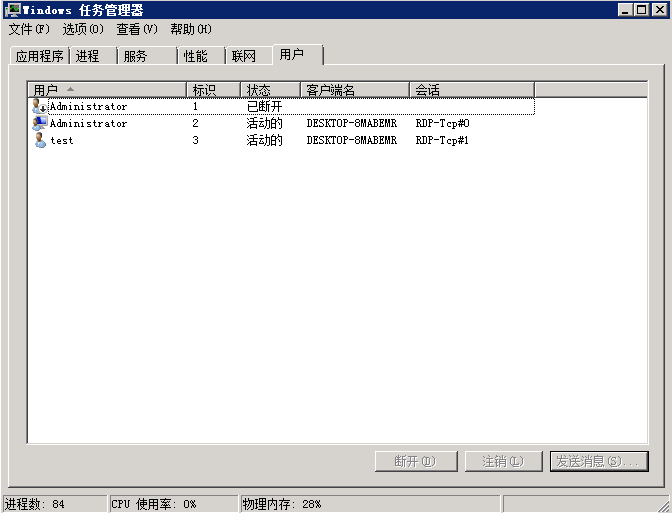Click the 进程数: 84 status entry
The width and height of the screenshot is (672, 513).
pyautogui.click(x=55, y=504)
